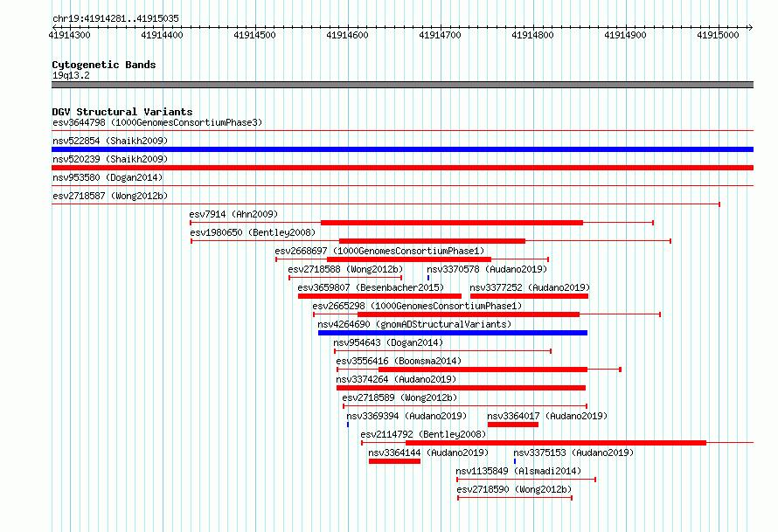Open nsv3375153 (Audano2019) label

(x=573, y=453)
